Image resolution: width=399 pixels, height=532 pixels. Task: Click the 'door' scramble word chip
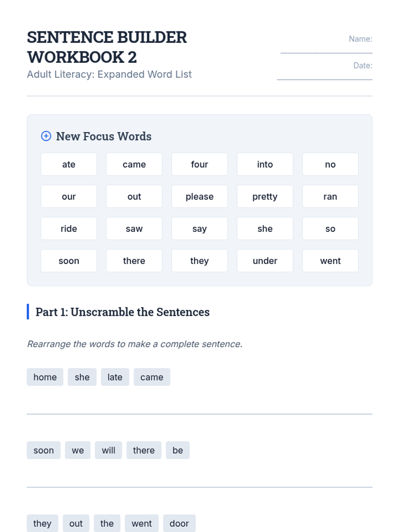pyautogui.click(x=179, y=523)
